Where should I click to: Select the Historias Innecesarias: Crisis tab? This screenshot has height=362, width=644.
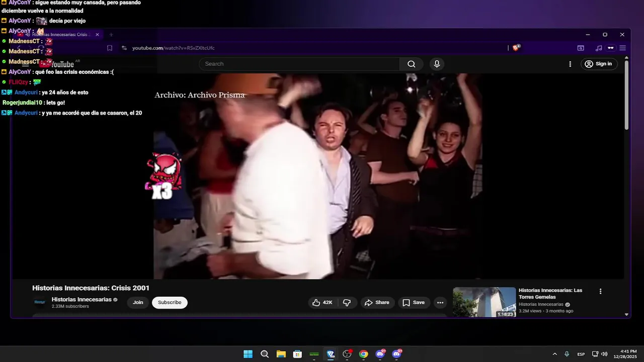pyautogui.click(x=59, y=35)
